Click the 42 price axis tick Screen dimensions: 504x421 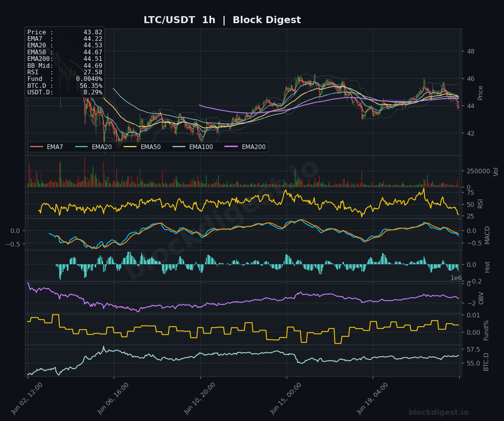point(471,133)
